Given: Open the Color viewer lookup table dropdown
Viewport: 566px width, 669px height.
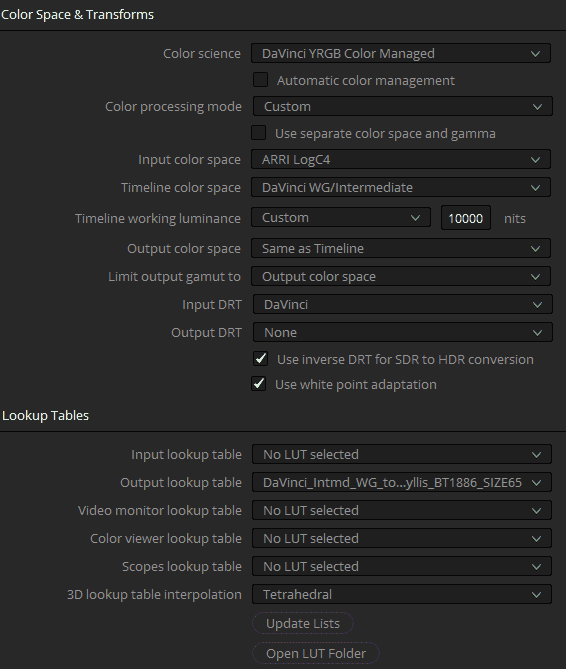Looking at the screenshot, I should coord(401,538).
